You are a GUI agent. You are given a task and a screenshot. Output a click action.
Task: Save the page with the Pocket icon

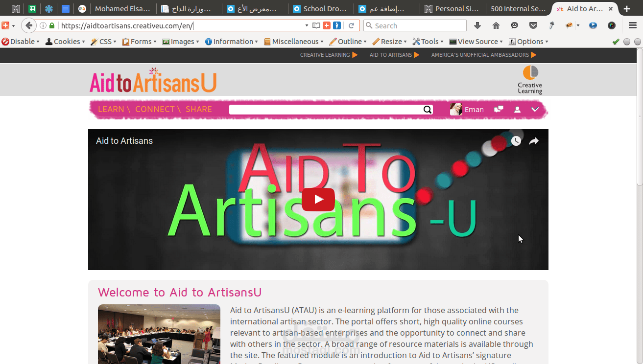[533, 25]
